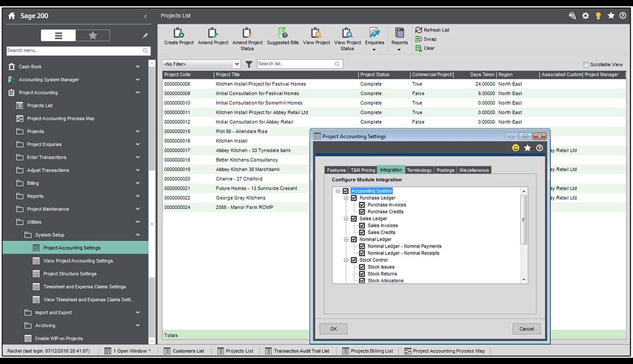The width and height of the screenshot is (633, 364).
Task: Toggle the Stock Issues checkbox
Action: [x=362, y=267]
